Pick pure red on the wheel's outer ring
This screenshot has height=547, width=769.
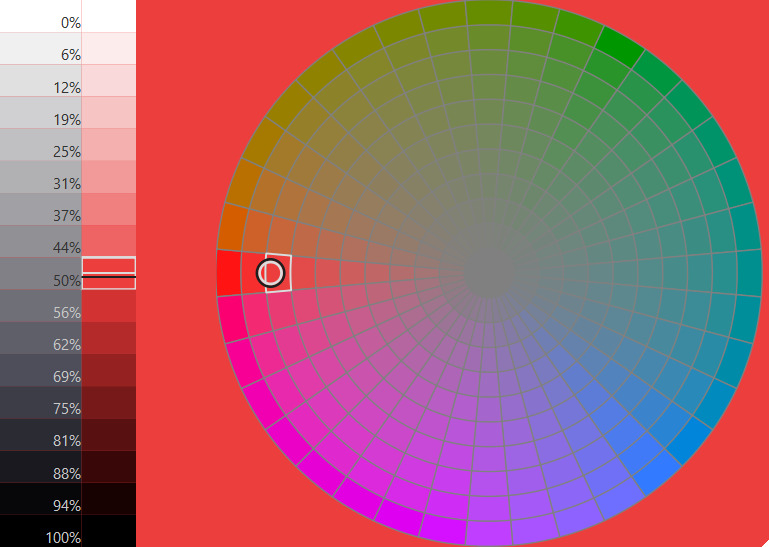click(228, 273)
